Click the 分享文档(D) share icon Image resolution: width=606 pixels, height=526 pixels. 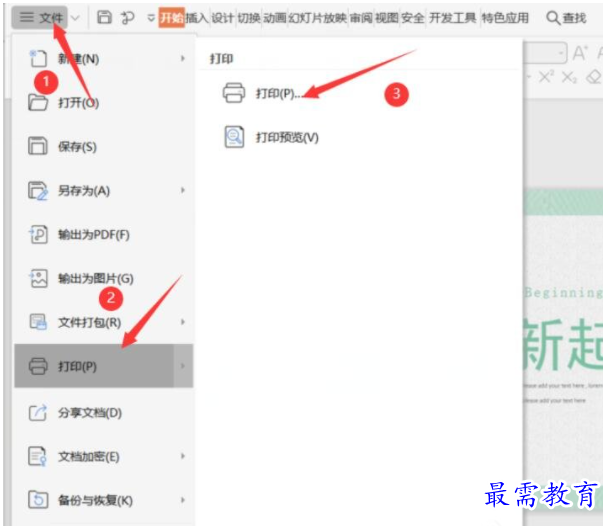pyautogui.click(x=38, y=413)
